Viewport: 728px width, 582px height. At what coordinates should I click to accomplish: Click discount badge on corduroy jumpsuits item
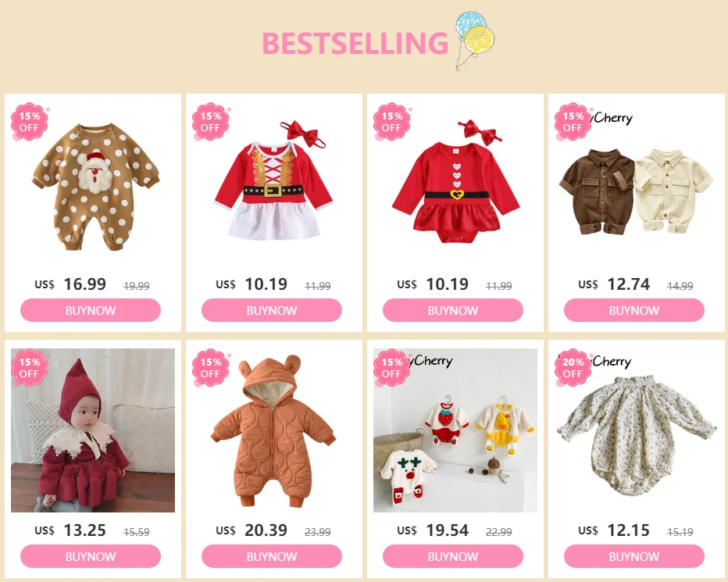point(573,122)
